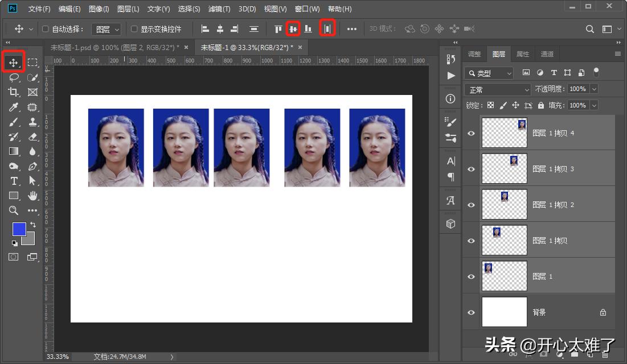Click the 图层 1 拷贝 4 layer thumbnail
This screenshot has height=364, width=627.
point(504,132)
